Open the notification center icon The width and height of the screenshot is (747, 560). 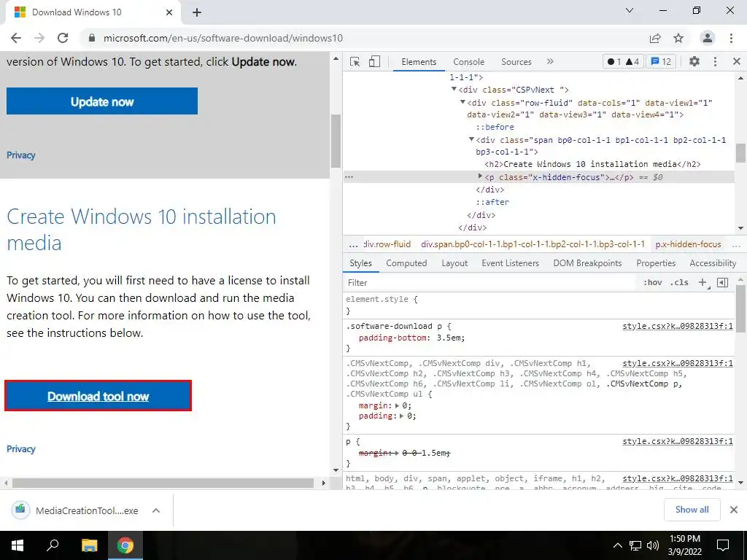723,545
